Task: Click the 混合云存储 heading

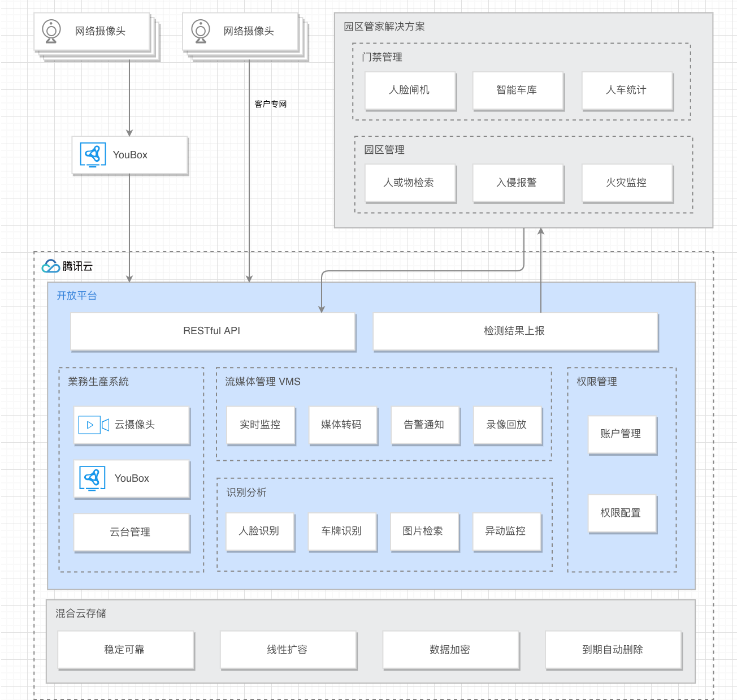Action: (81, 613)
